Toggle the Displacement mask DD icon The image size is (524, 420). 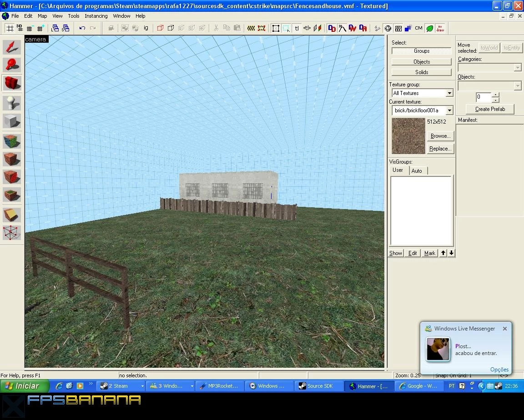point(332,28)
